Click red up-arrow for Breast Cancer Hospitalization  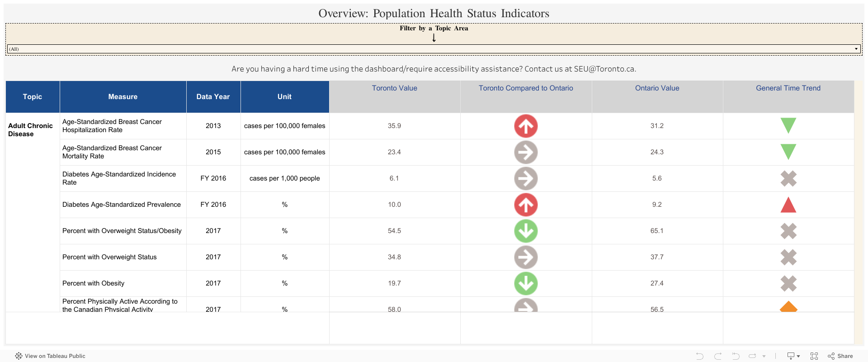[526, 126]
